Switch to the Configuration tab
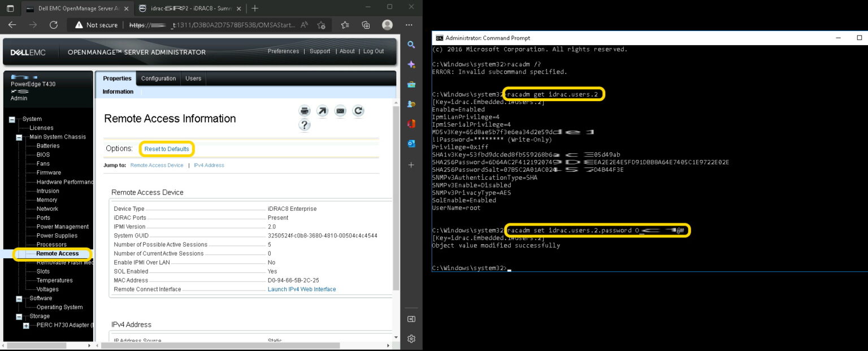 coord(158,79)
